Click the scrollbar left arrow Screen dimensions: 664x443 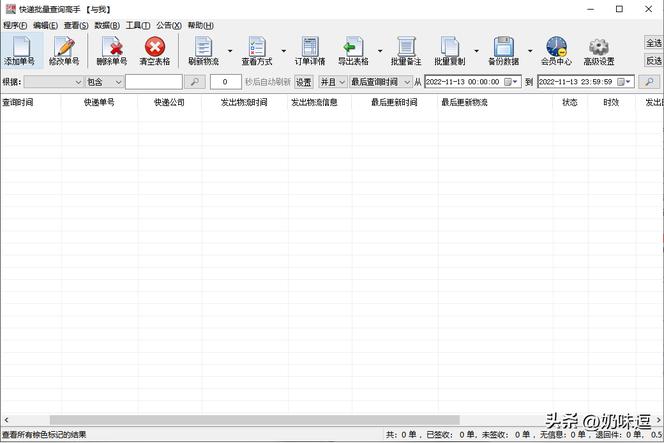(x=6, y=420)
